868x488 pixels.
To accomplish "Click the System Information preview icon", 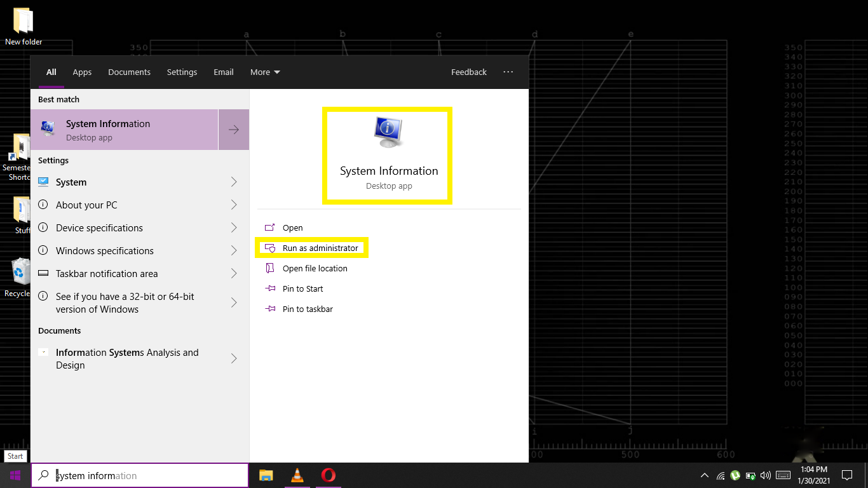I will (x=387, y=132).
